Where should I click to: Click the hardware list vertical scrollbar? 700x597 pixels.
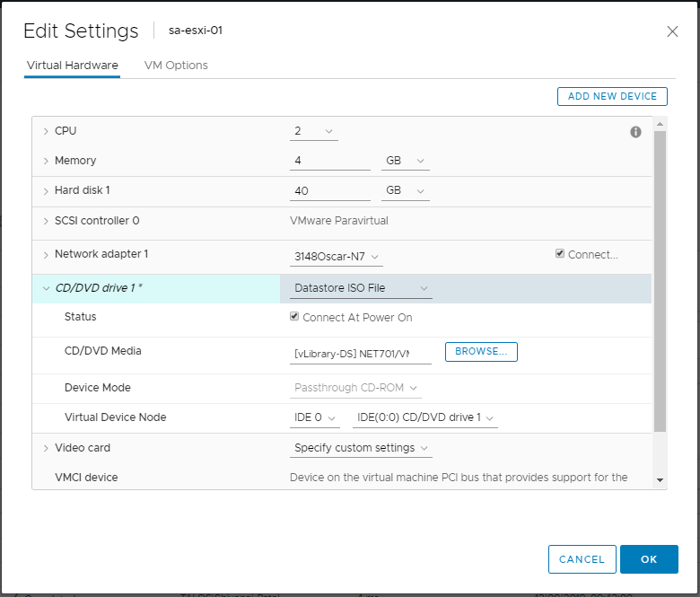(x=660, y=278)
